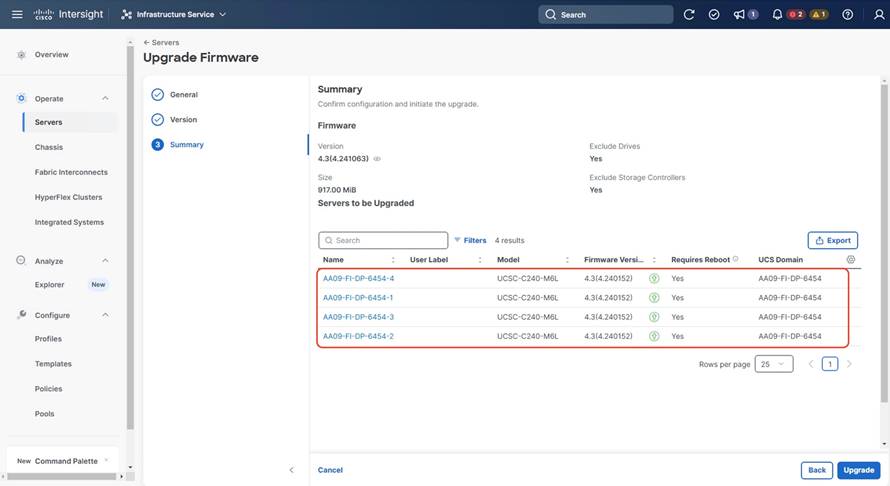Click the table column settings gear
Image resolution: width=890 pixels, height=486 pixels.
click(851, 259)
